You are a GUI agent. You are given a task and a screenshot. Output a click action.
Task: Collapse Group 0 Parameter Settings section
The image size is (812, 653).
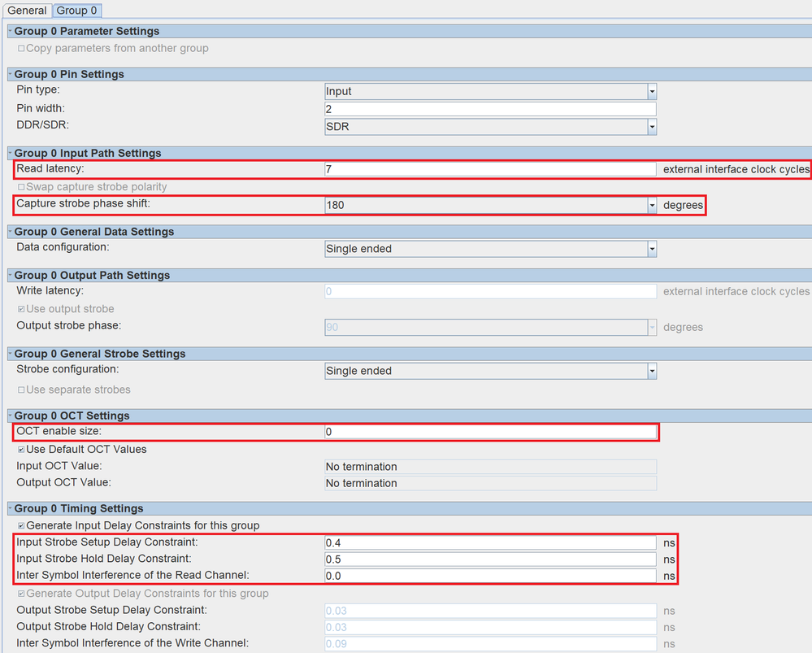10,32
